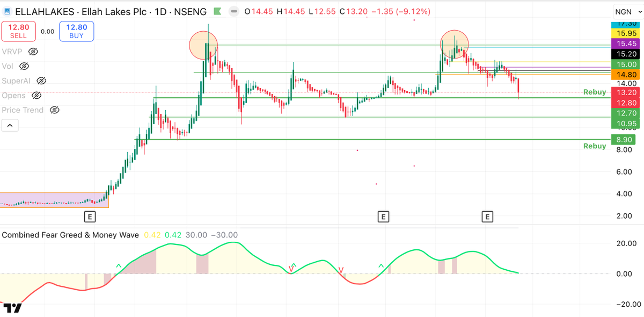Select the purple consolidation rectangle drawing
The image size is (644, 317).
(54, 200)
